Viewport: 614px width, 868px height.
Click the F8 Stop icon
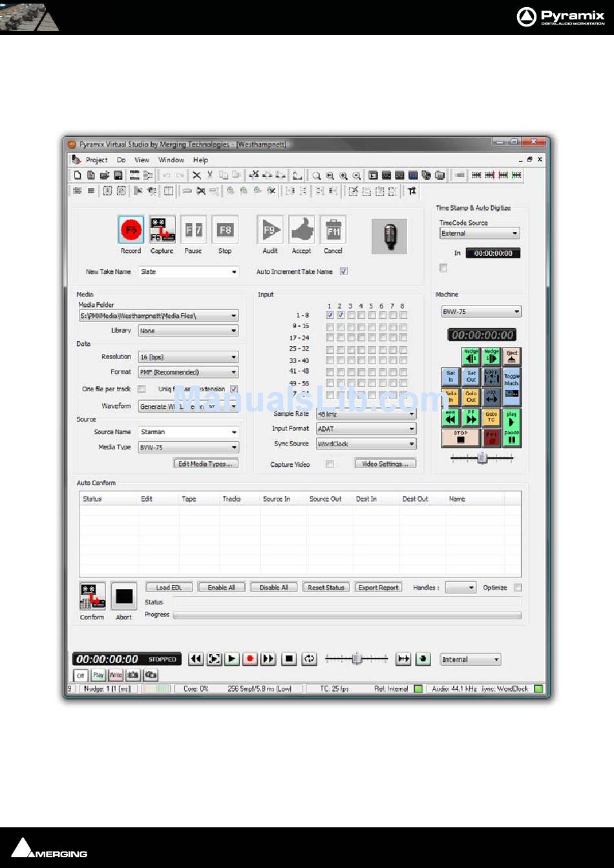tap(225, 230)
